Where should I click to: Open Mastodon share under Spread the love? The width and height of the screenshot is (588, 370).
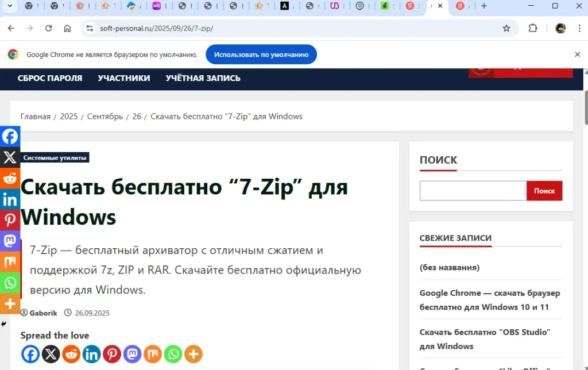tap(132, 354)
